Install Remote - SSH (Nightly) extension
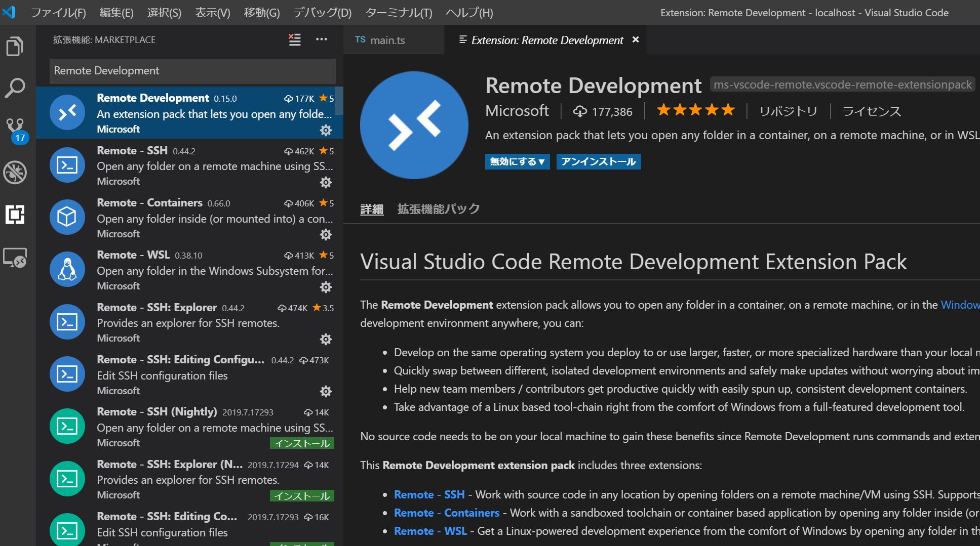This screenshot has height=546, width=980. pyautogui.click(x=302, y=443)
